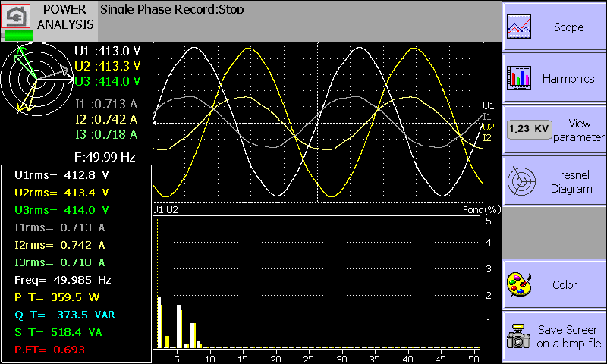Click Freq= 49.985 Hz row
The image size is (607, 364).
click(63, 280)
